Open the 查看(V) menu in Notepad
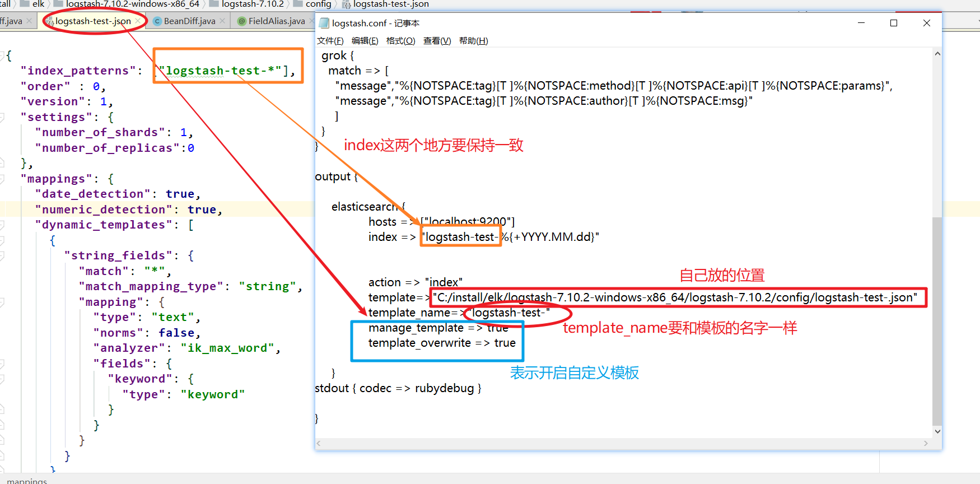Screen dimensions: 980x484 click(437, 41)
